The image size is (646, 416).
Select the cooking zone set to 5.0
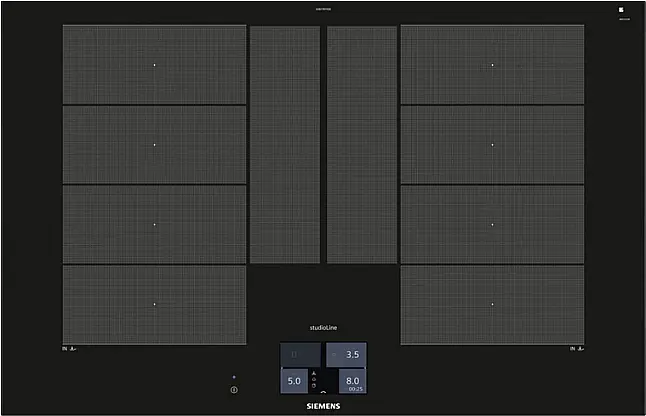294,381
